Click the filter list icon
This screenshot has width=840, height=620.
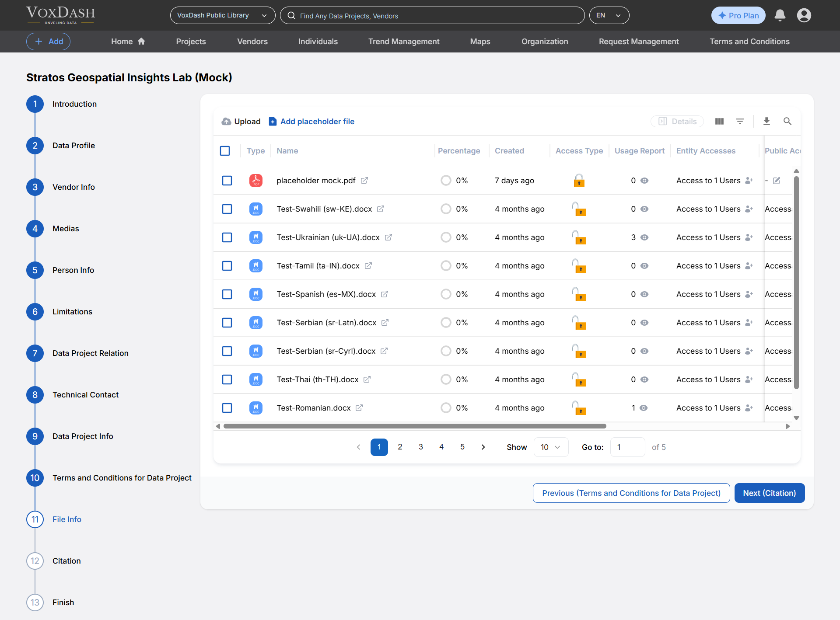tap(740, 121)
